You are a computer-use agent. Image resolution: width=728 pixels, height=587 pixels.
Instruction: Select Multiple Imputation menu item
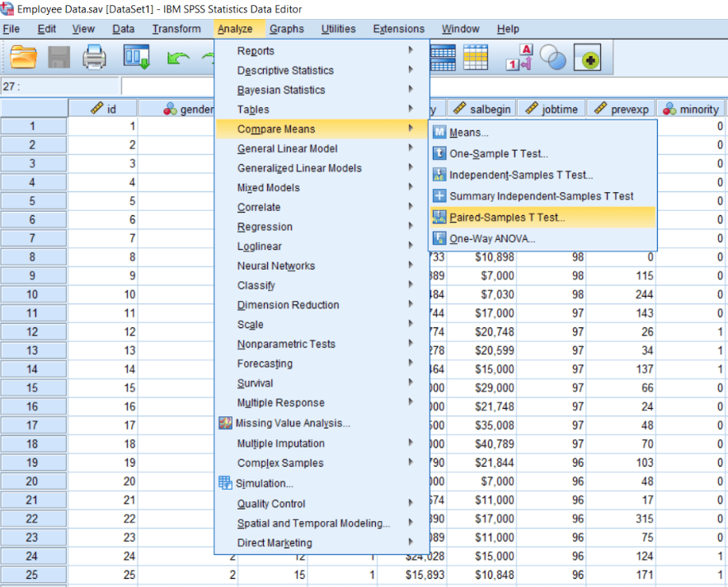pos(322,443)
